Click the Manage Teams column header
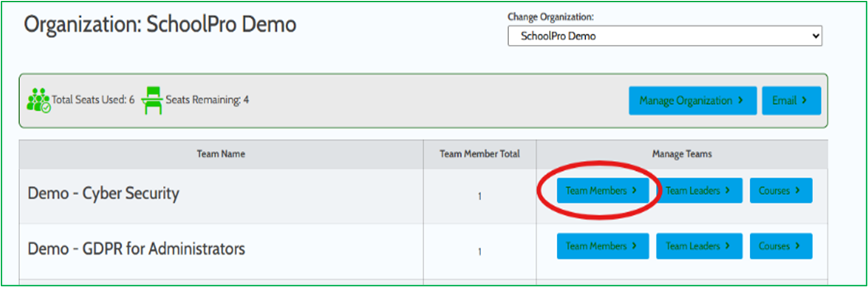 (682, 155)
